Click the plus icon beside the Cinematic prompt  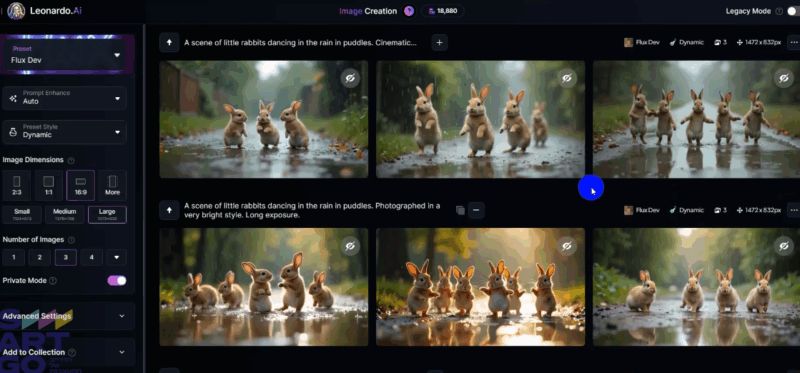pos(439,42)
